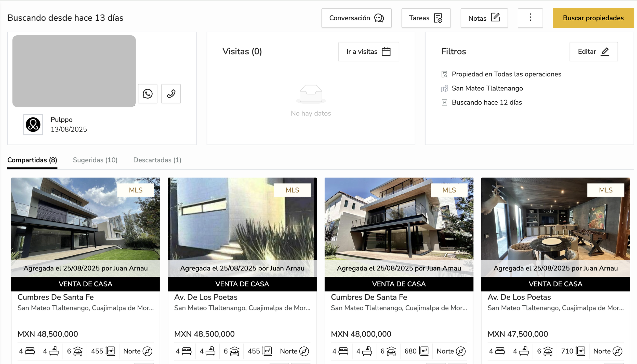Click Buscar propiedades button
This screenshot has width=637, height=364.
tap(593, 18)
